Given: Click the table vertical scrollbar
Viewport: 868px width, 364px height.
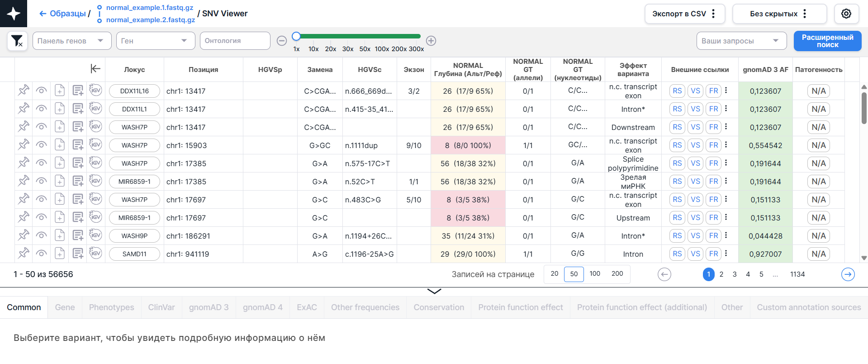Looking at the screenshot, I should tap(864, 108).
